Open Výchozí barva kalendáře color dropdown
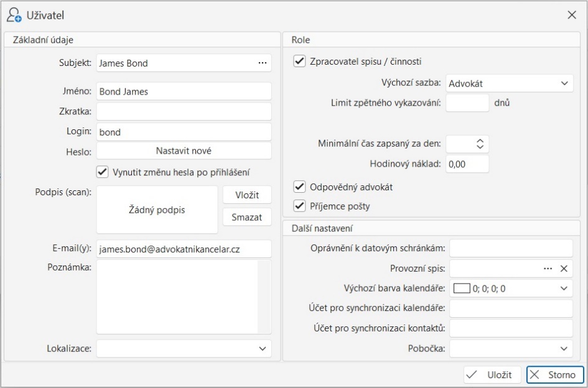Screen dimensions: 588x388 point(564,289)
